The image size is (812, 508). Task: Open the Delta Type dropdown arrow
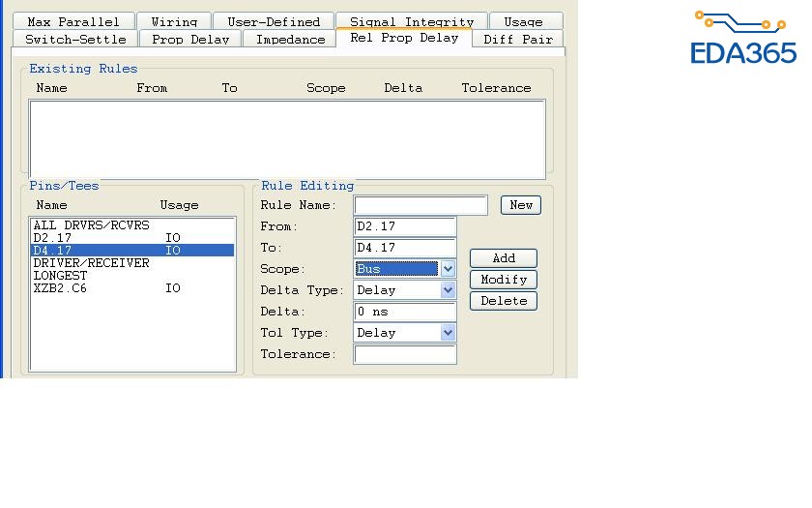tap(448, 289)
